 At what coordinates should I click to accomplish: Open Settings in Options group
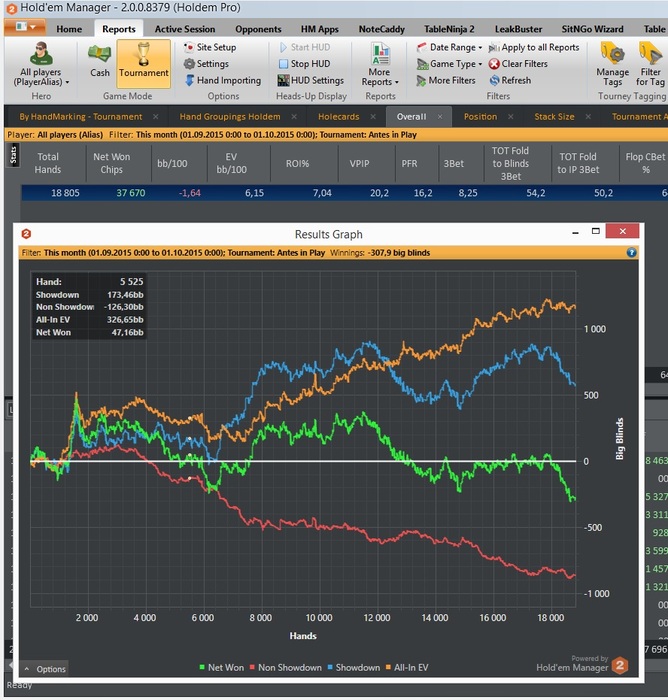point(206,64)
